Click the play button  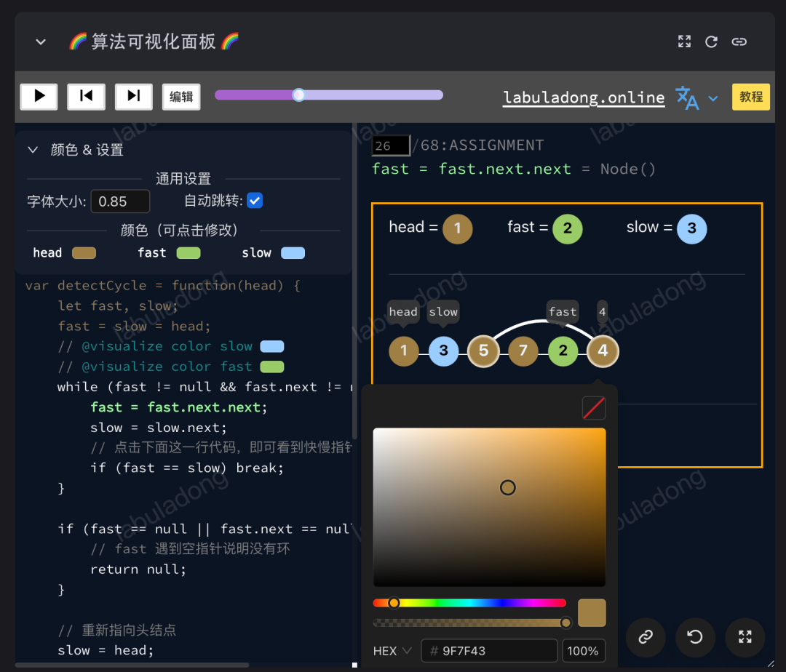point(39,96)
